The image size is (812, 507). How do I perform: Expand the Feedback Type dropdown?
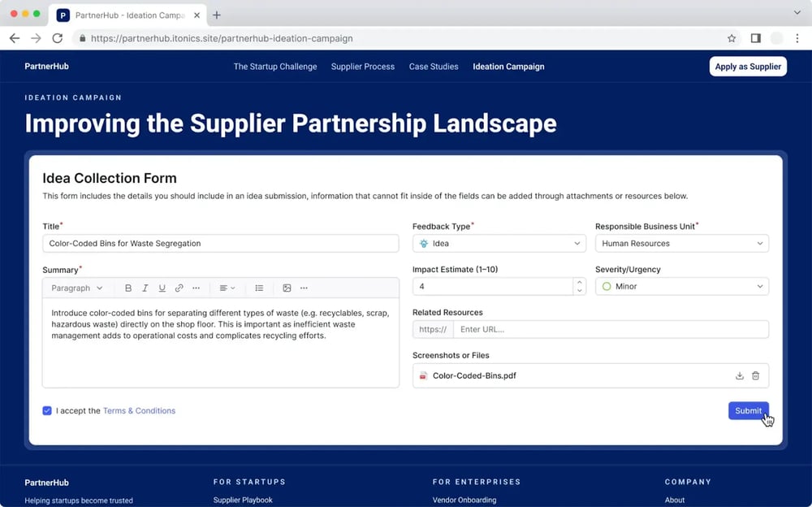click(499, 244)
